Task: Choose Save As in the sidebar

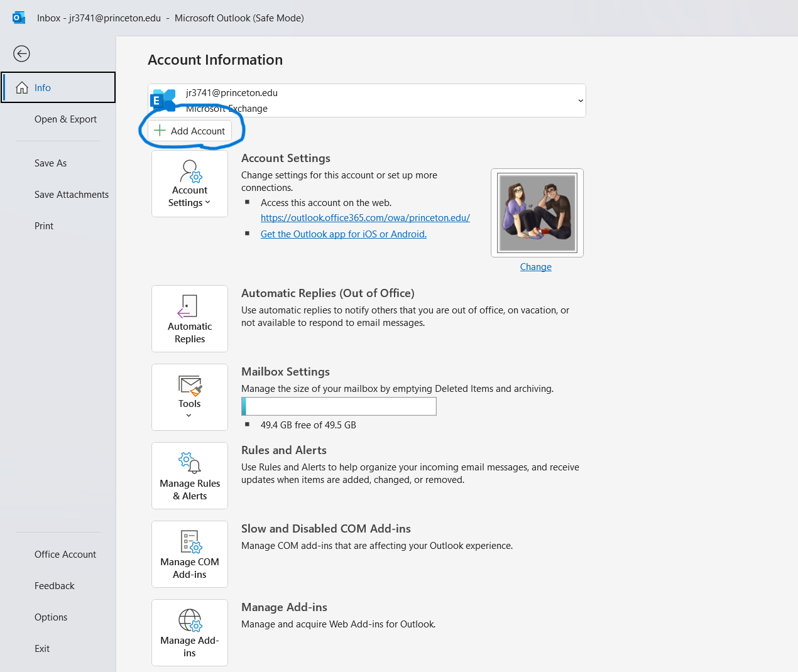Action: [50, 163]
